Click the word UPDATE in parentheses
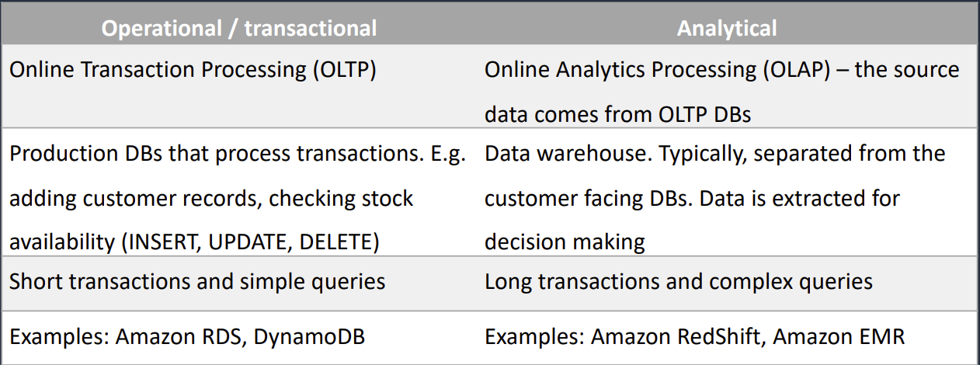The width and height of the screenshot is (980, 365). (x=250, y=242)
